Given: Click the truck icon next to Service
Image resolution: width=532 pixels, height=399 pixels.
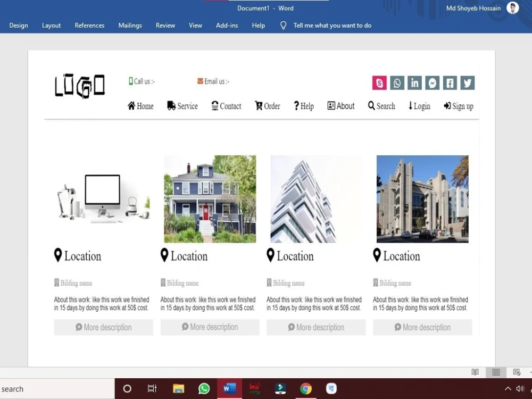Looking at the screenshot, I should pyautogui.click(x=171, y=105).
